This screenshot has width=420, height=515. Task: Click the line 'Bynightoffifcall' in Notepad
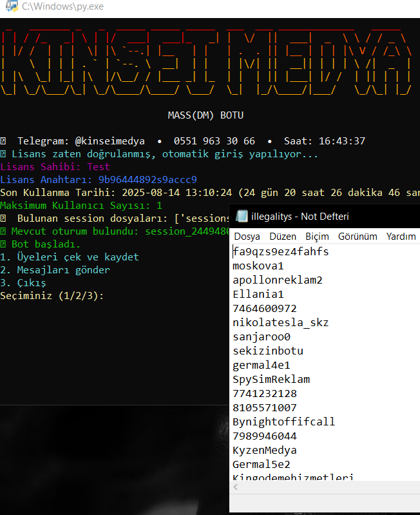[284, 422]
